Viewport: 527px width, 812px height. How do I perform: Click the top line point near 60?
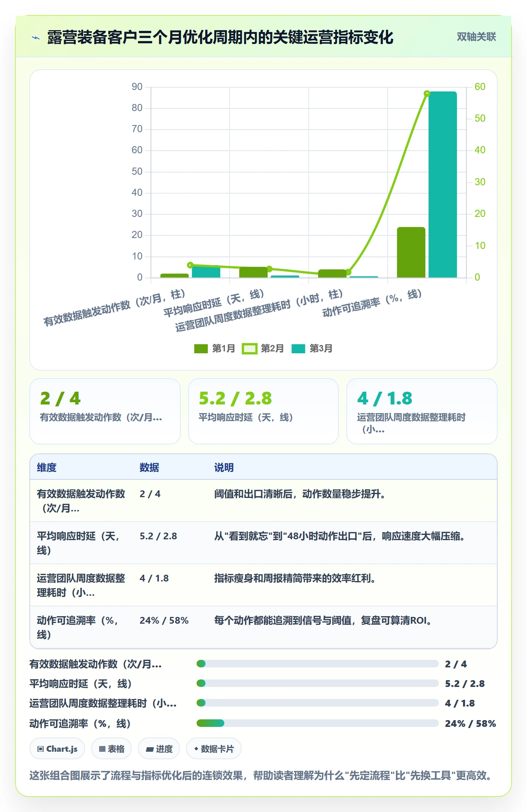coord(427,93)
